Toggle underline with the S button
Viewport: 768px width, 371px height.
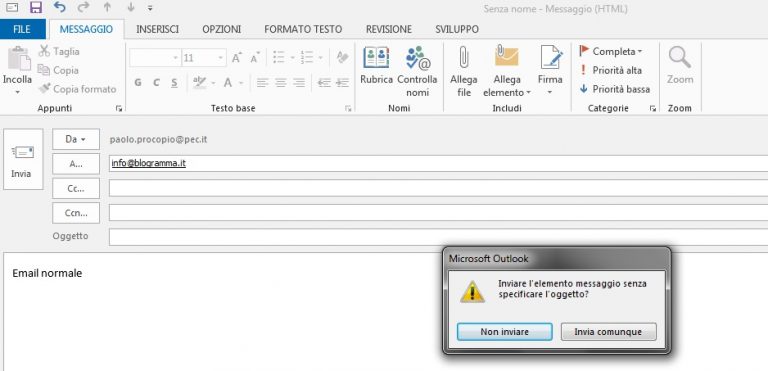tap(174, 83)
